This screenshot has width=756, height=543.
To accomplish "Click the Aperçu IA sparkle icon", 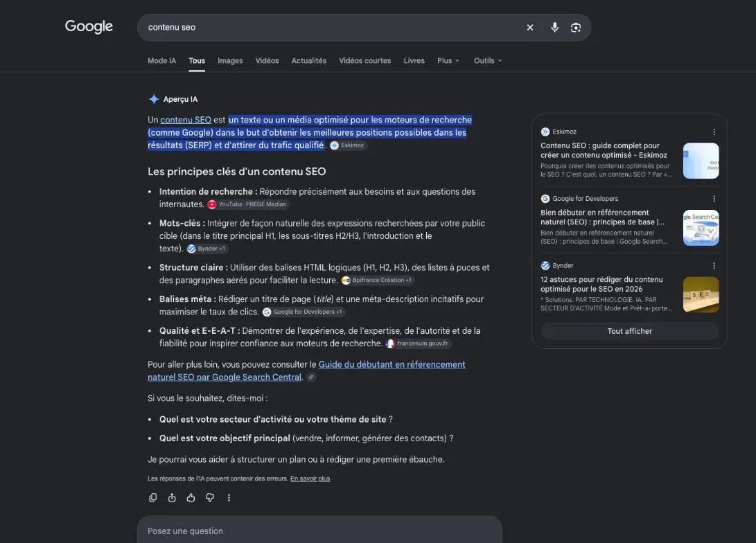I will point(154,99).
